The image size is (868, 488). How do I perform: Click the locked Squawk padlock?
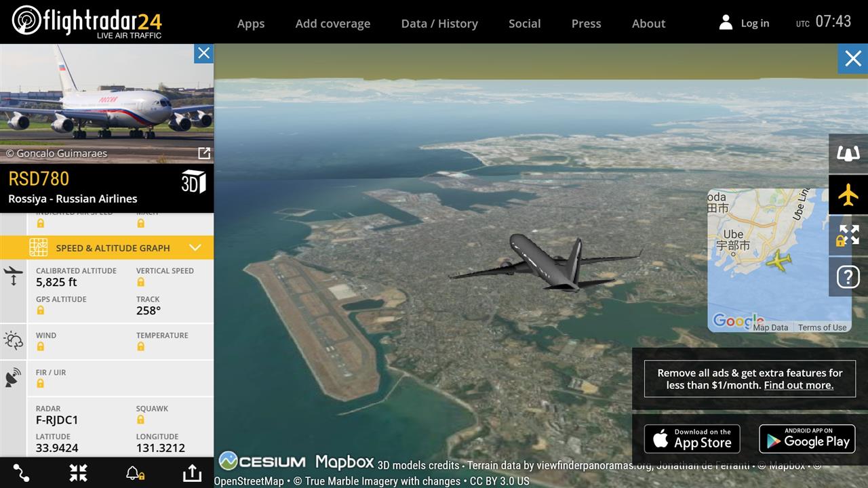point(140,420)
